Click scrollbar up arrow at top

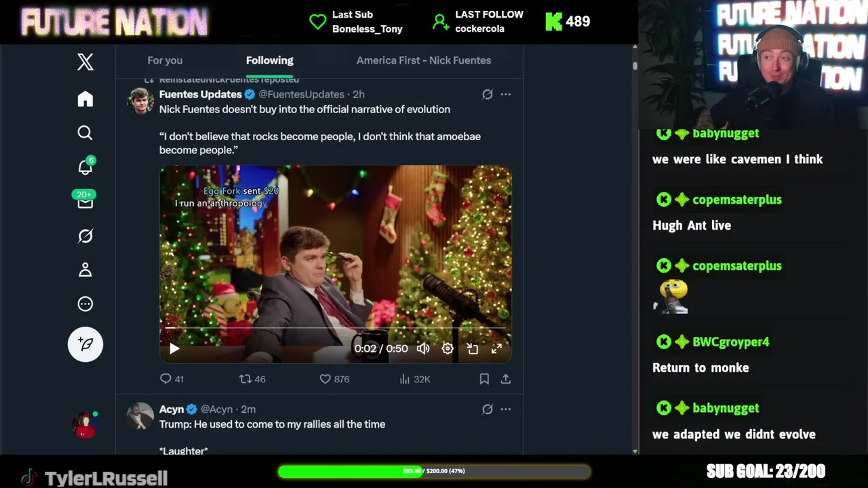pos(635,47)
